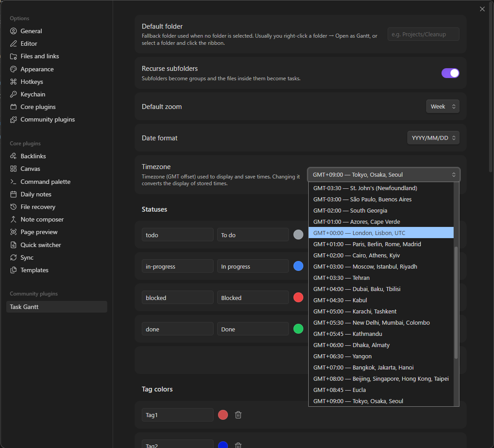Click the Tag1 name field
The width and height of the screenshot is (494, 448).
(177, 415)
